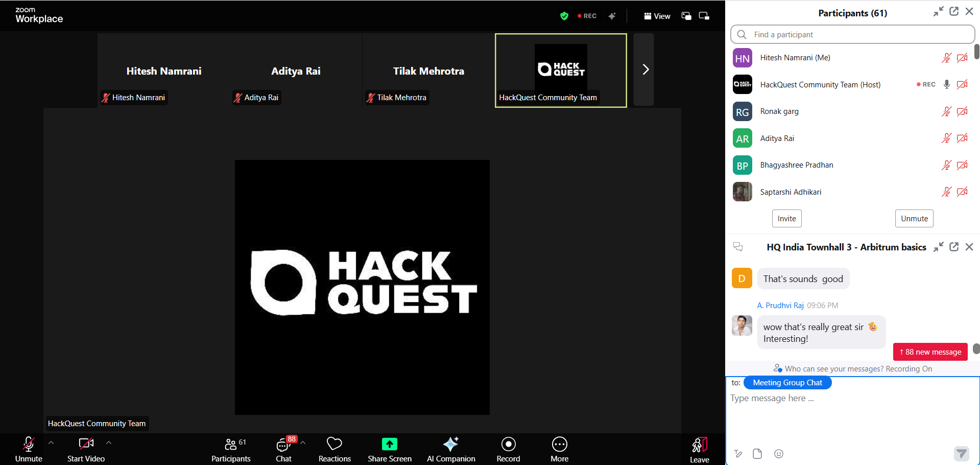Close the HQ India Townhall chat panel

click(969, 247)
